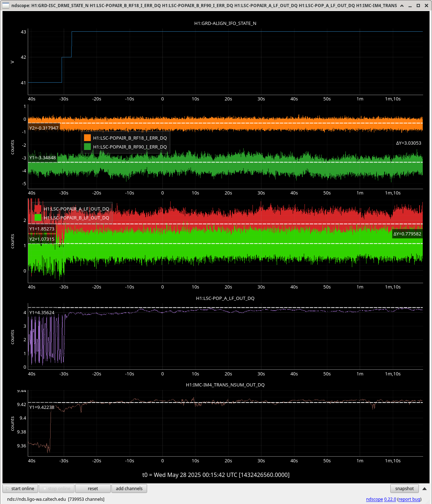The height and width of the screenshot is (504, 432).
Task: Click the orange POPAIR_B_RF18_I_ERR_DQ legend swatch
Action: (x=87, y=138)
